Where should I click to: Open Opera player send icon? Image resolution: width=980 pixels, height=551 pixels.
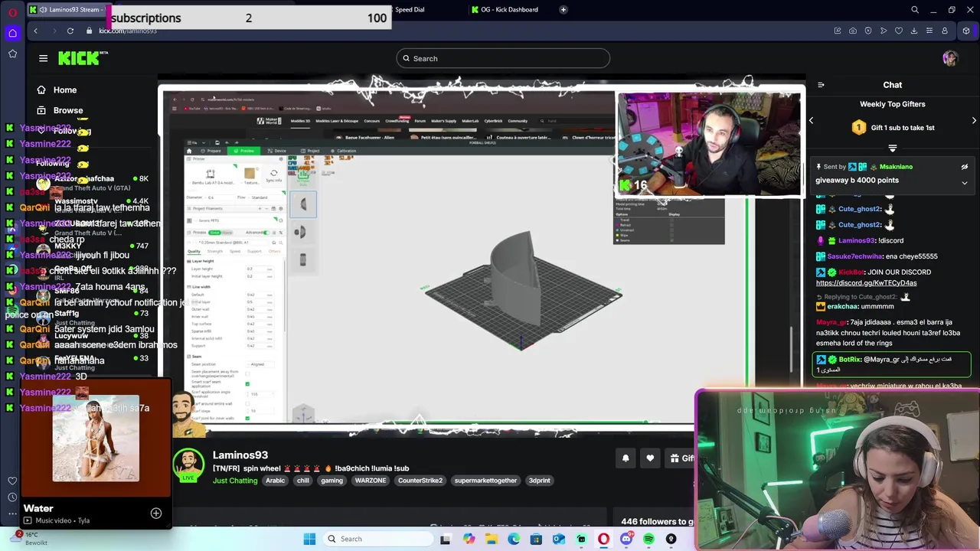[884, 31]
